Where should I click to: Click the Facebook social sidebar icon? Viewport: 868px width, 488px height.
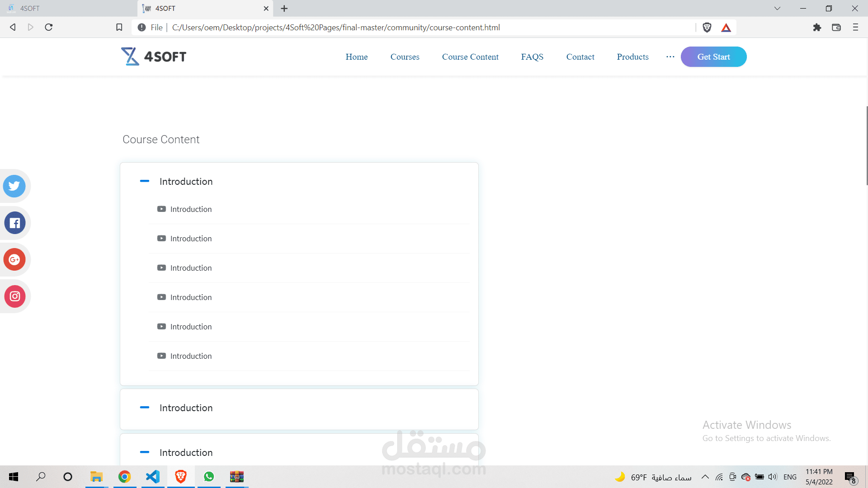click(14, 223)
